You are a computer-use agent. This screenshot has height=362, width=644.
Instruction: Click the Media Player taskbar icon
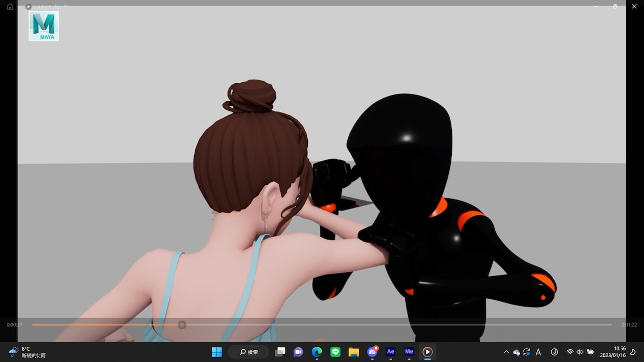tap(428, 352)
